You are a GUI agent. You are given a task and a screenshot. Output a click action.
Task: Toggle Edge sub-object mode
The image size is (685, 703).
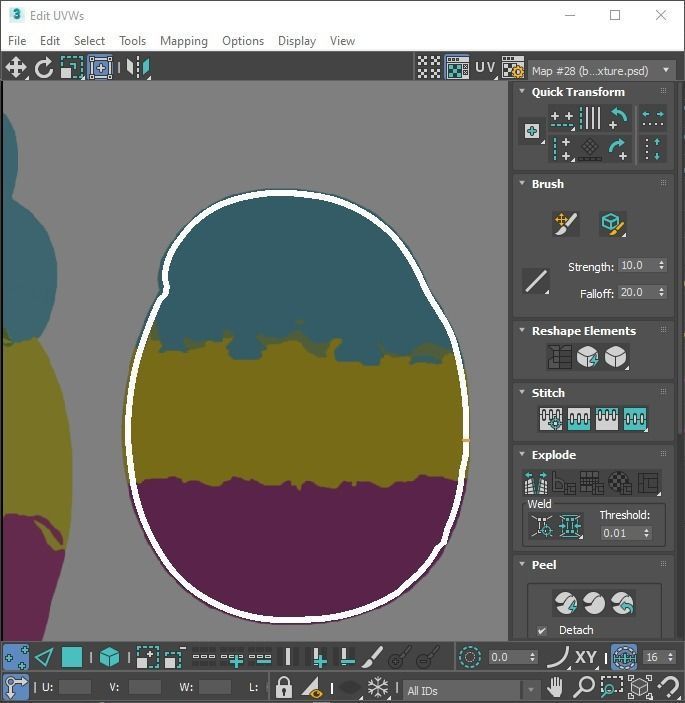click(x=43, y=658)
